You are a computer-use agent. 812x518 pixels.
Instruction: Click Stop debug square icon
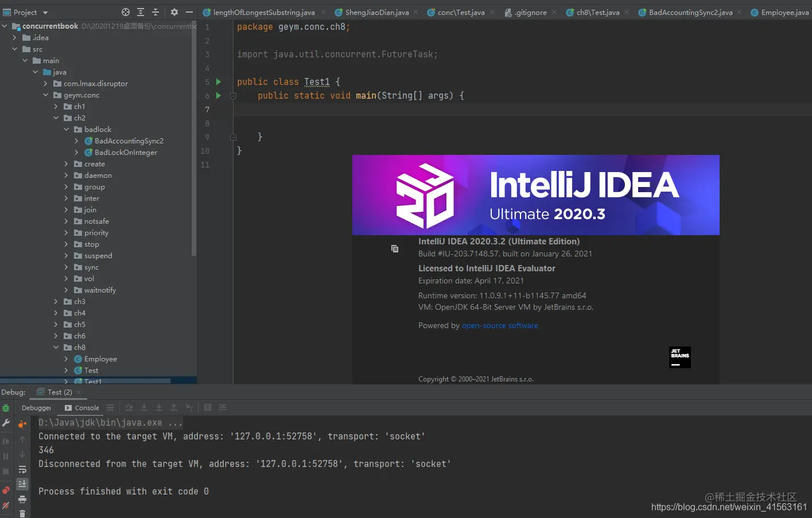(6, 472)
